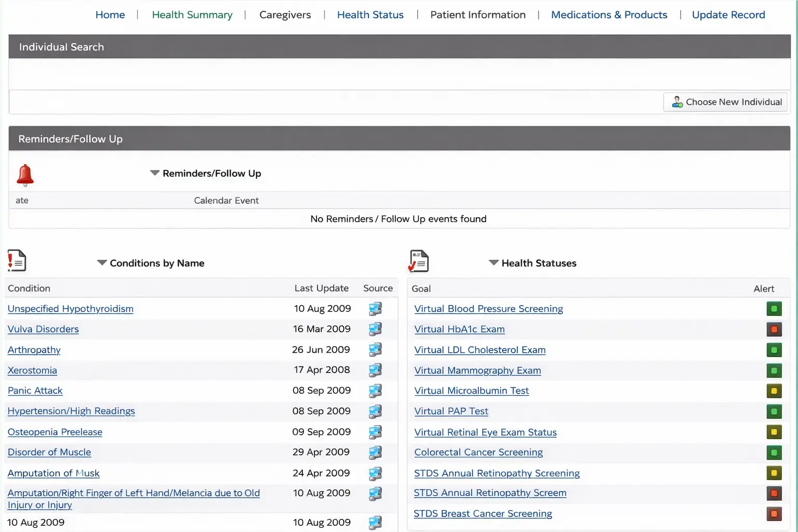798x532 pixels.
Task: Collapse the Reminders/Follow Up section
Action: [154, 173]
